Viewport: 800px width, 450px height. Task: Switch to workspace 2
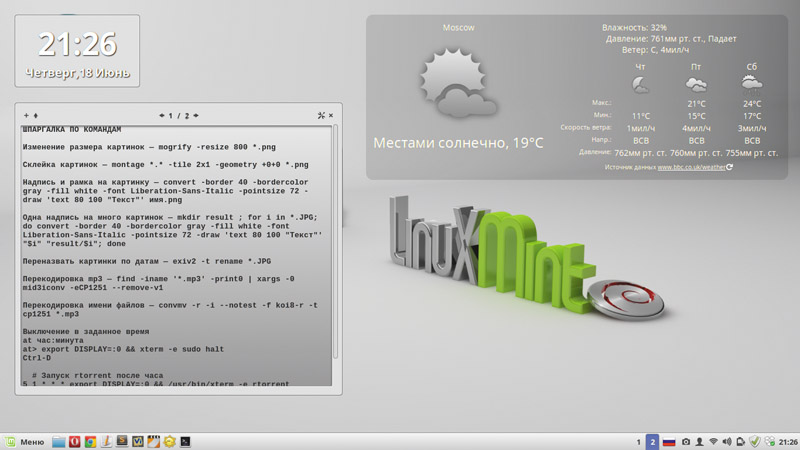[652, 442]
